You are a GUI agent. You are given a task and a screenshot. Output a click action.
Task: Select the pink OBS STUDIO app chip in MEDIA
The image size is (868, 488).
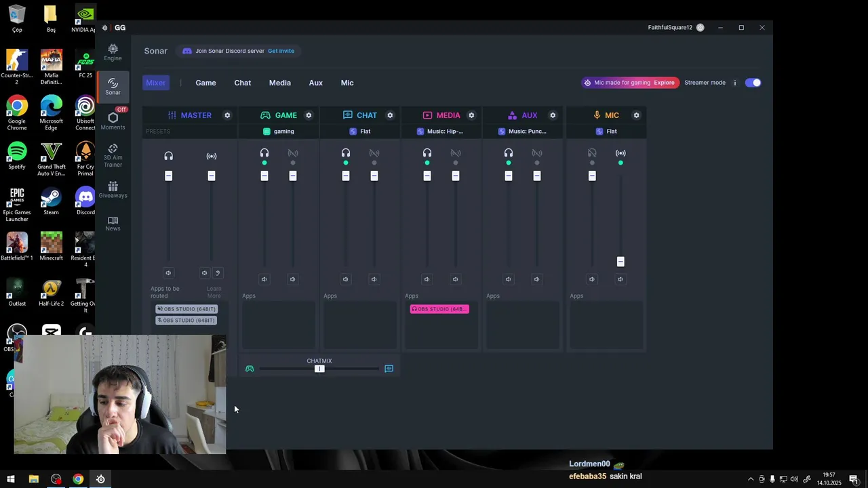pos(439,309)
